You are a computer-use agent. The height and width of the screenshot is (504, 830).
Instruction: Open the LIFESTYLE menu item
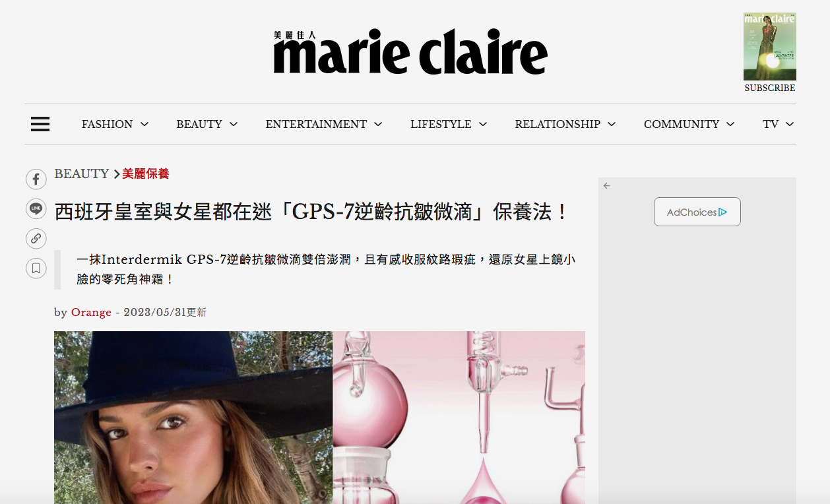click(x=441, y=124)
